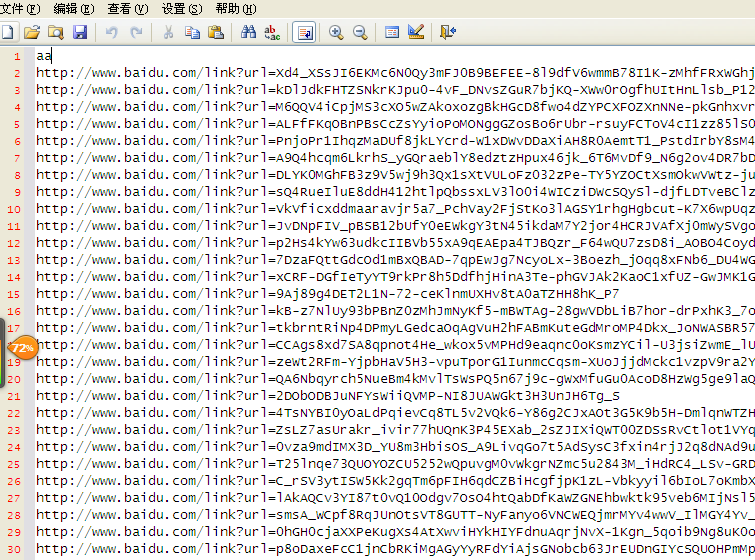This screenshot has width=755, height=560.
Task: Open the 帮助(H) menu
Action: coord(236,9)
